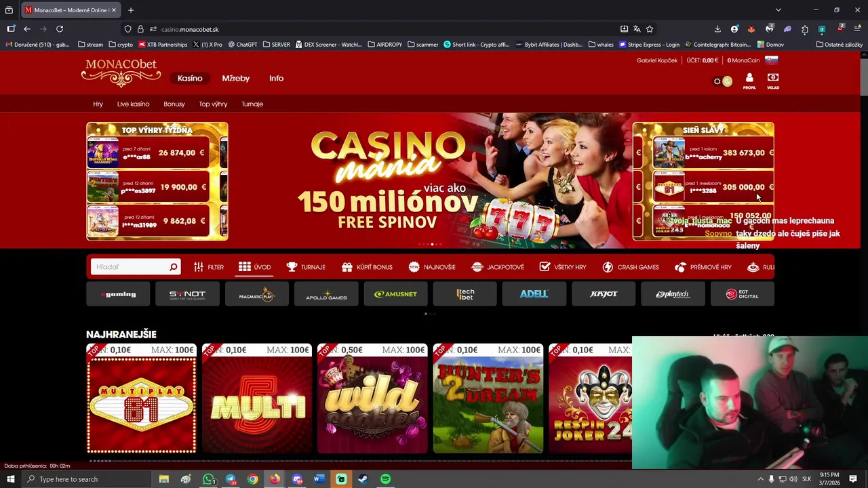This screenshot has width=868, height=488.
Task: Open the Respin Joker game
Action: tap(590, 399)
